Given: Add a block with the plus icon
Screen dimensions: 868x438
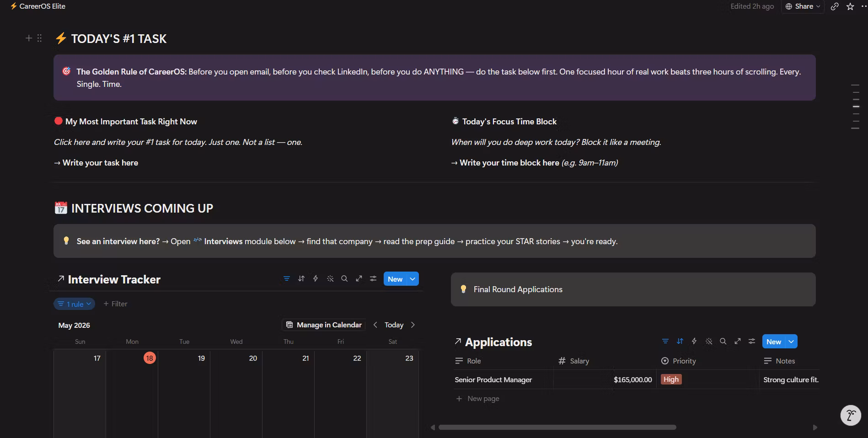Looking at the screenshot, I should pos(29,38).
